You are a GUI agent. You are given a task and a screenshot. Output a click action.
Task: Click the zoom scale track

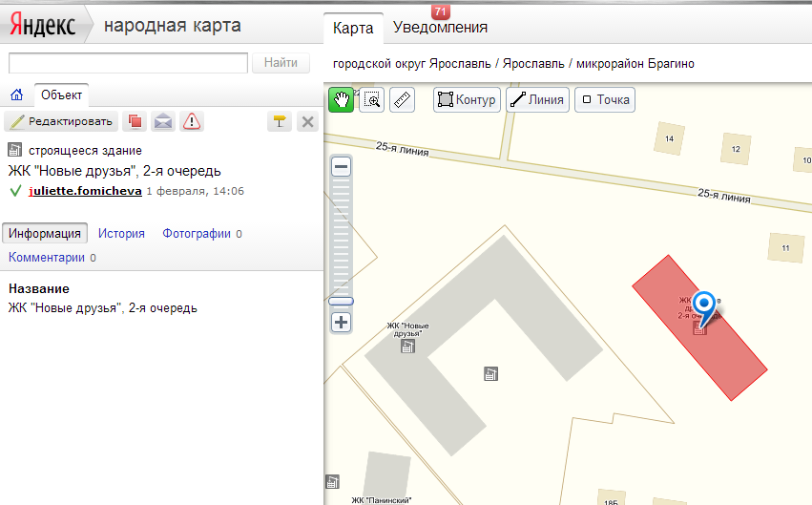(341, 237)
